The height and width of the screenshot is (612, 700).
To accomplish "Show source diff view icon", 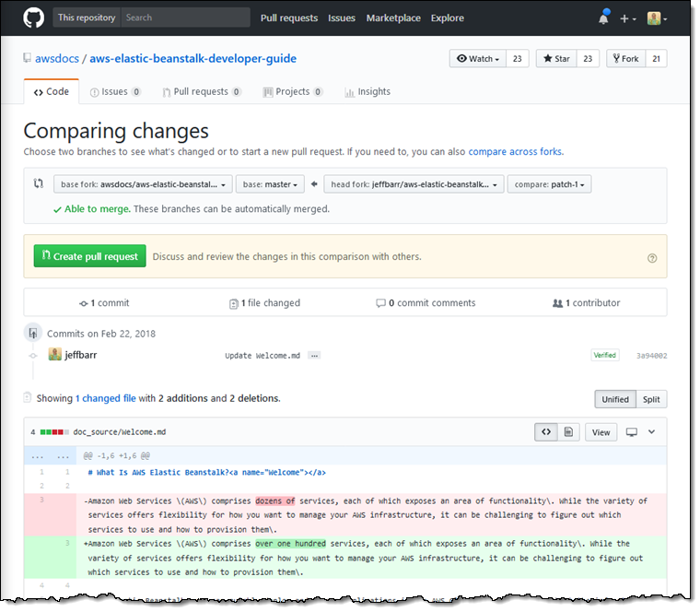I will click(x=547, y=431).
